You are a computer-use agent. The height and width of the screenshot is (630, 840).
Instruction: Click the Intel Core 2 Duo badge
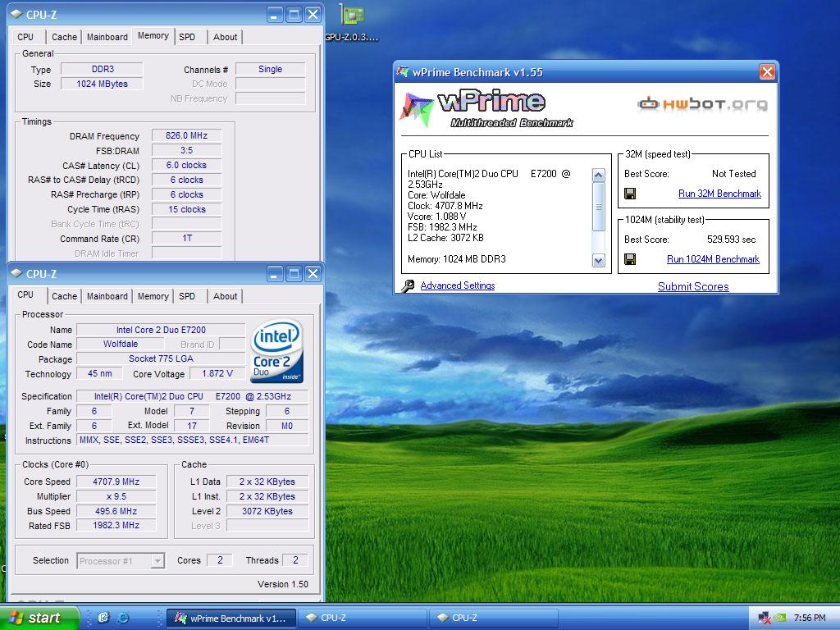coord(276,351)
